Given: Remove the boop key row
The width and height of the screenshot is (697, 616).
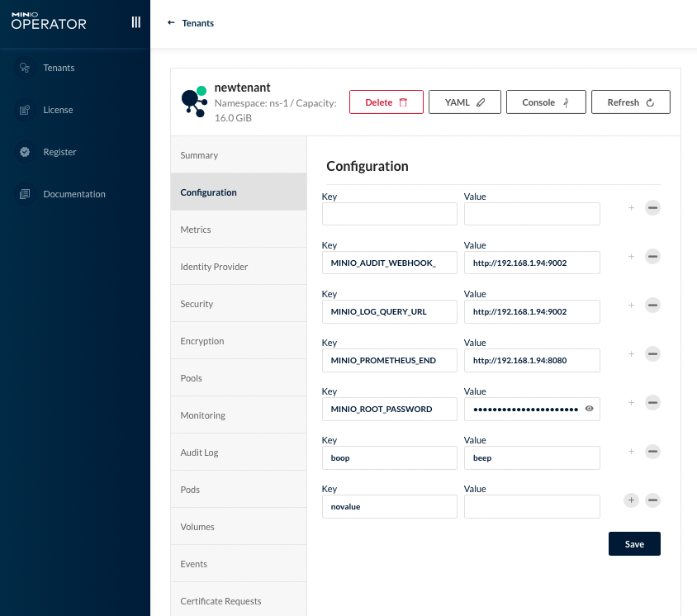Looking at the screenshot, I should pos(652,452).
